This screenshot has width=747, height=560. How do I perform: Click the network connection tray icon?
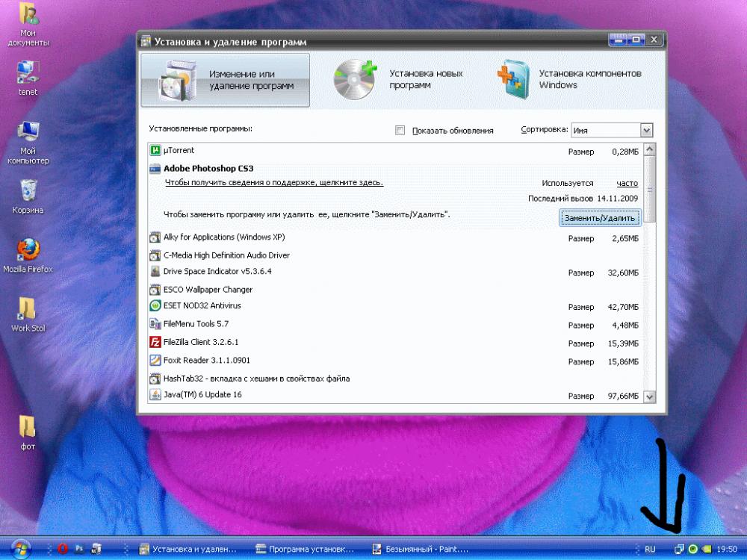coord(679,549)
